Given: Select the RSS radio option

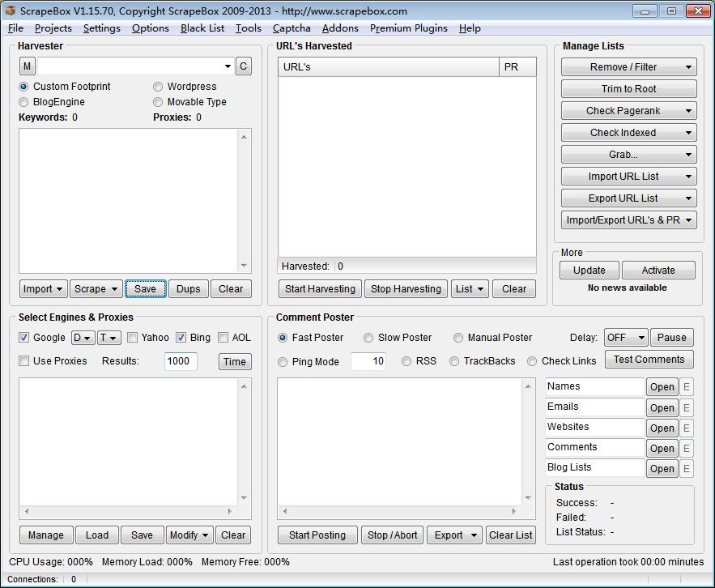Looking at the screenshot, I should pyautogui.click(x=406, y=361).
